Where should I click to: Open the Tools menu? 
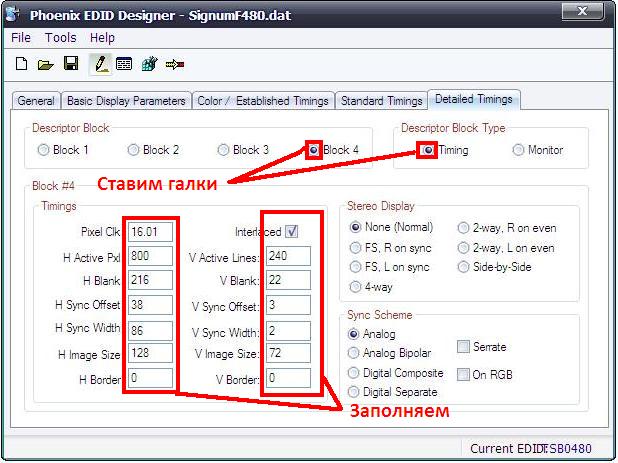60,38
